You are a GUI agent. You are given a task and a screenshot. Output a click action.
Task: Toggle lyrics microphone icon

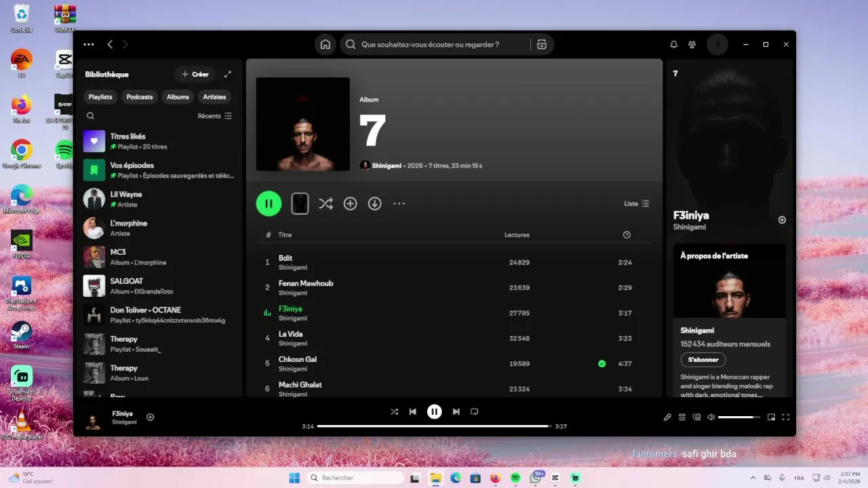pyautogui.click(x=667, y=418)
